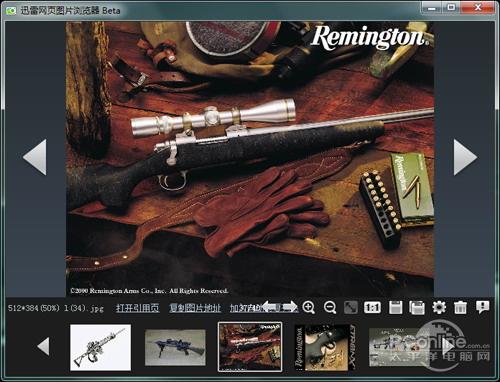Select the white background rifle thumbnail

point(100,347)
